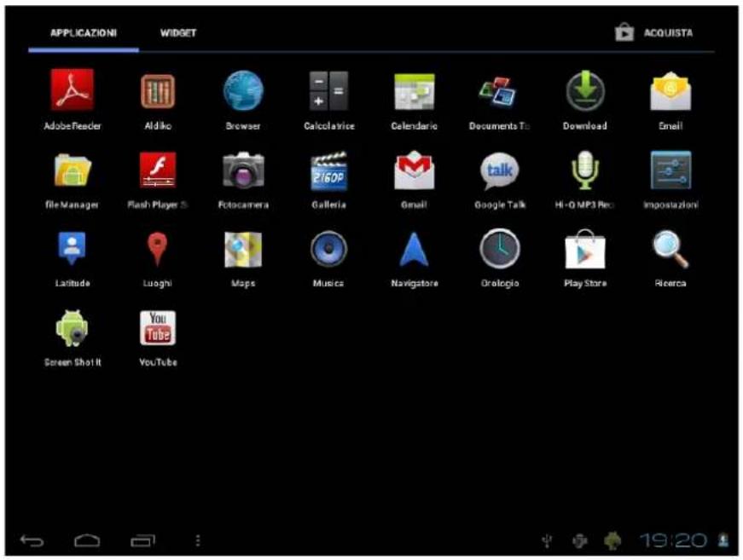Image resolution: width=743 pixels, height=560 pixels.
Task: Launch Google Talk
Action: click(x=499, y=170)
